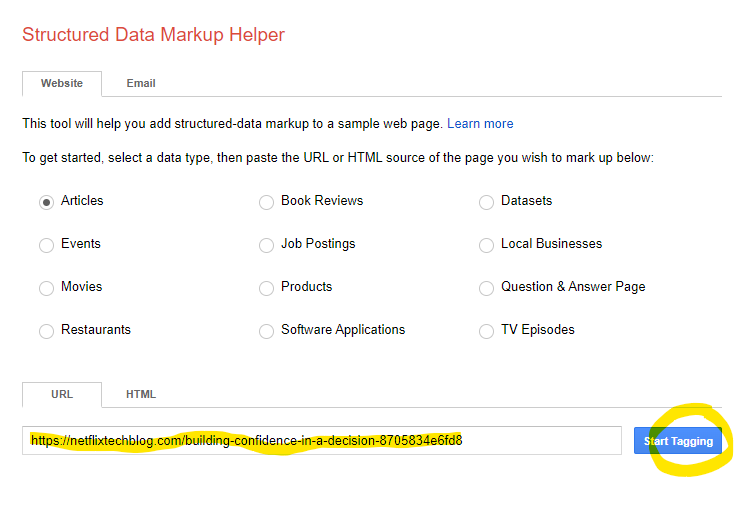Pick the Restaurants data type
The height and width of the screenshot is (509, 751).
point(46,331)
